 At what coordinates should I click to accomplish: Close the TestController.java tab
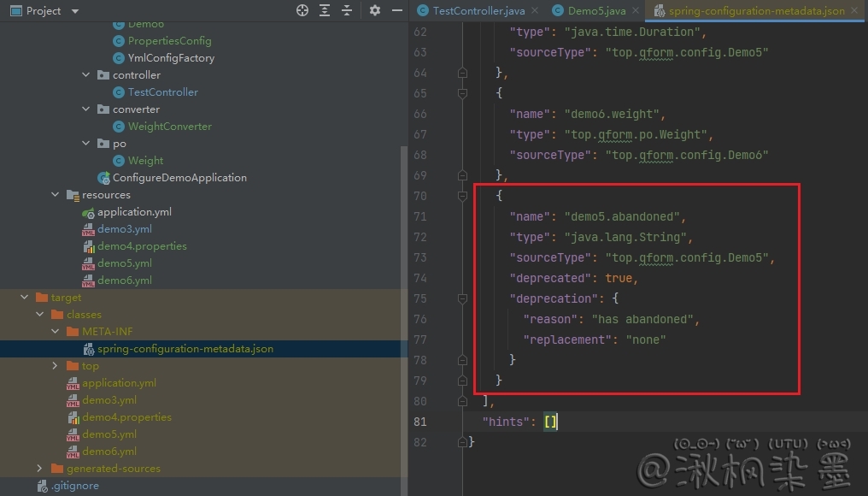pyautogui.click(x=533, y=11)
